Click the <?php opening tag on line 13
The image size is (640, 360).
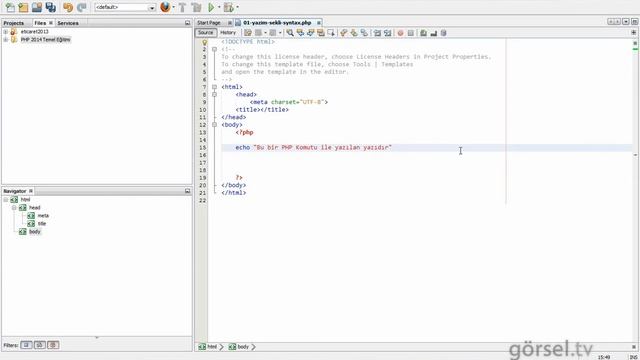(x=244, y=132)
